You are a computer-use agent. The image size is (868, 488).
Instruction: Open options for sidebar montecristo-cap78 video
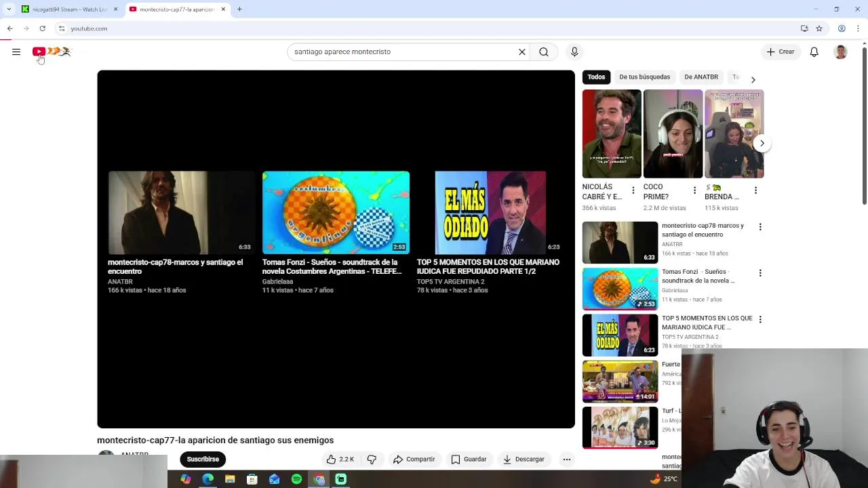click(760, 227)
